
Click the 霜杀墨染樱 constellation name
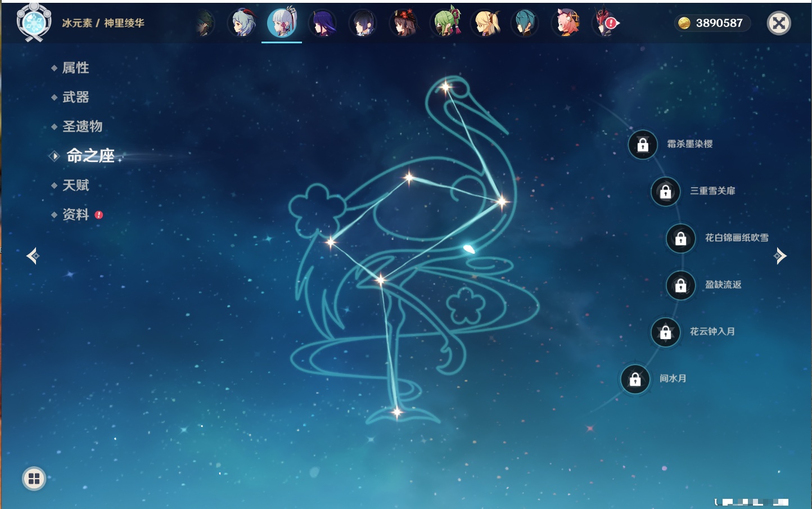pyautogui.click(x=690, y=144)
